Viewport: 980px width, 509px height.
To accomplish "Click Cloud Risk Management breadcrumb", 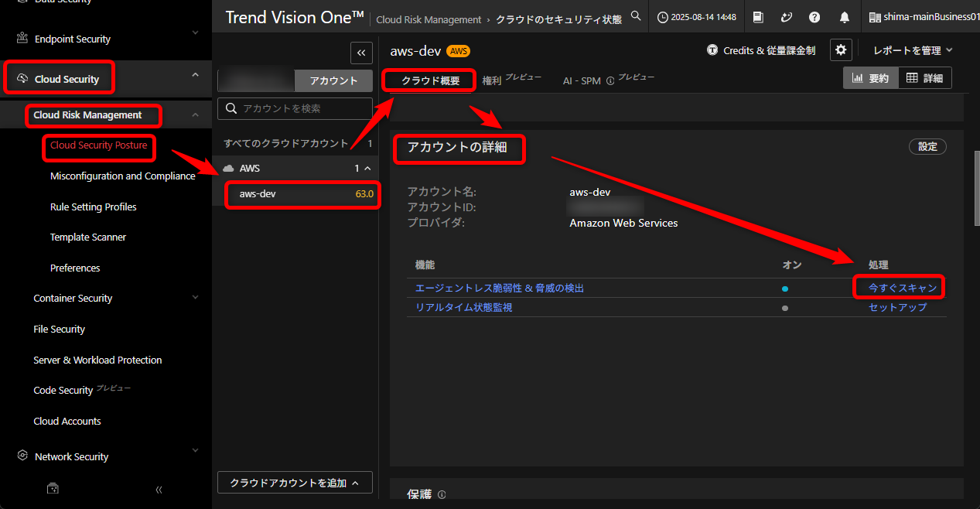I will point(429,19).
